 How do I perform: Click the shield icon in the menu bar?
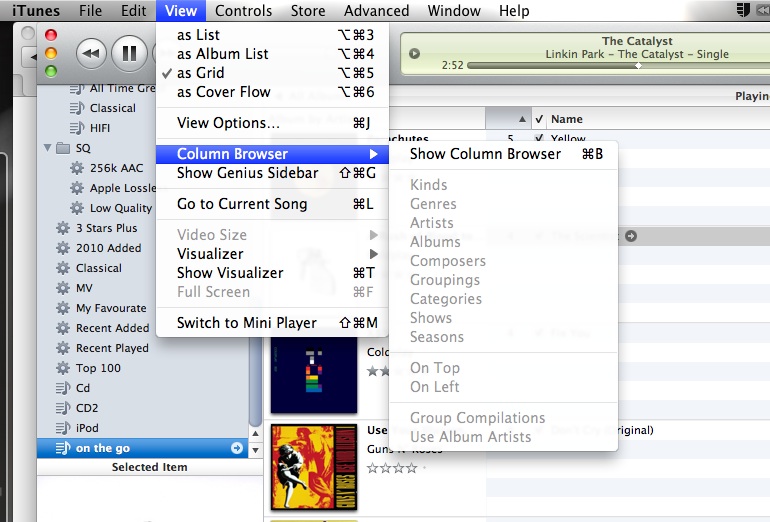click(x=743, y=10)
